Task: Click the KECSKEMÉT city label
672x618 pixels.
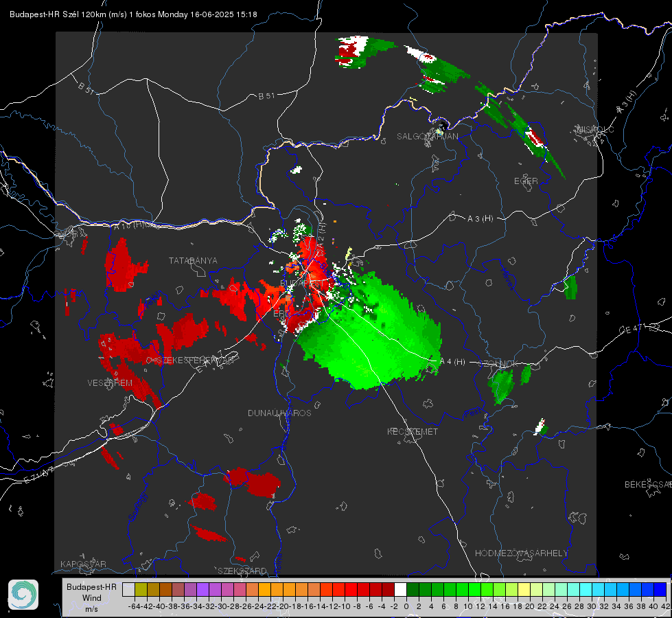Action: pos(413,431)
